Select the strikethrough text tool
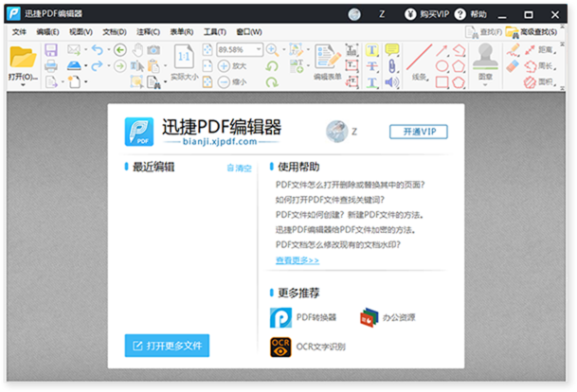 [372, 66]
